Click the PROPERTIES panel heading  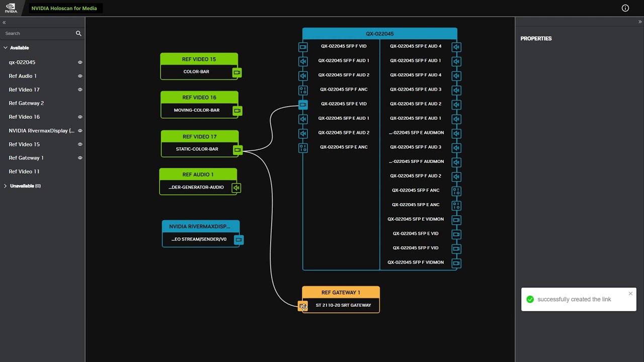536,39
